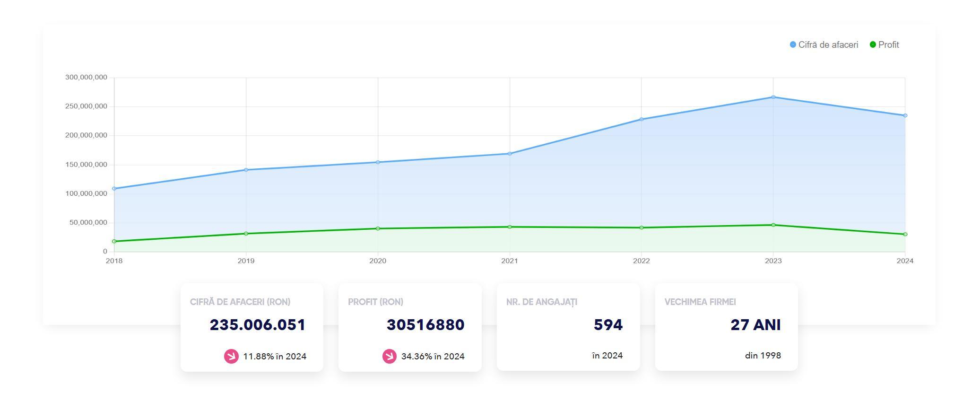Click the 2020 green Profit data point
This screenshot has width=980, height=410.
[x=378, y=228]
